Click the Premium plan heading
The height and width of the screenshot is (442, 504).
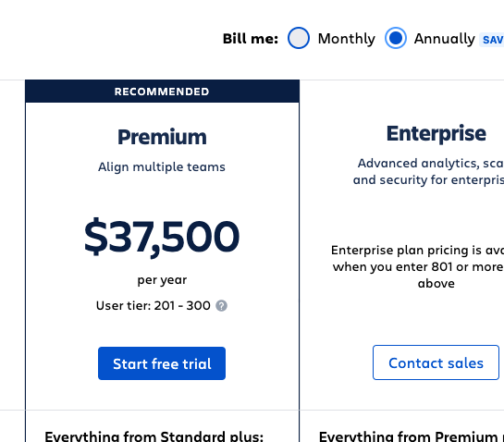162,137
